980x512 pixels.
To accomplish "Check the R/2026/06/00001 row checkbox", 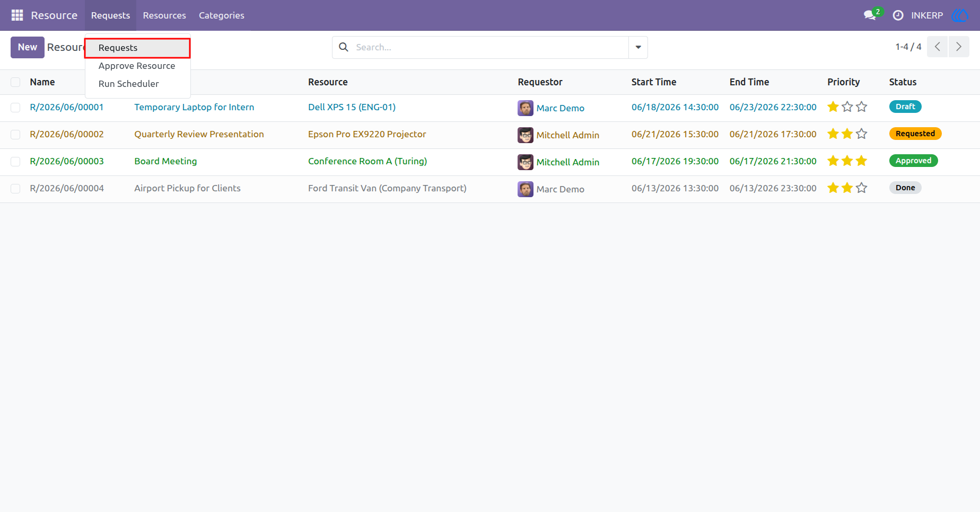I will point(15,108).
